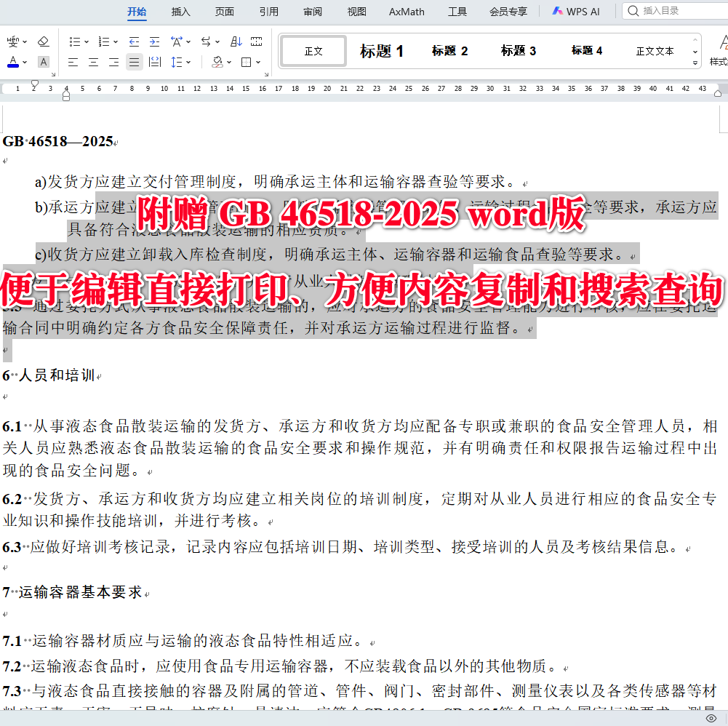The width and height of the screenshot is (728, 726).
Task: Expand the styles gallery arrow
Action: [695, 63]
